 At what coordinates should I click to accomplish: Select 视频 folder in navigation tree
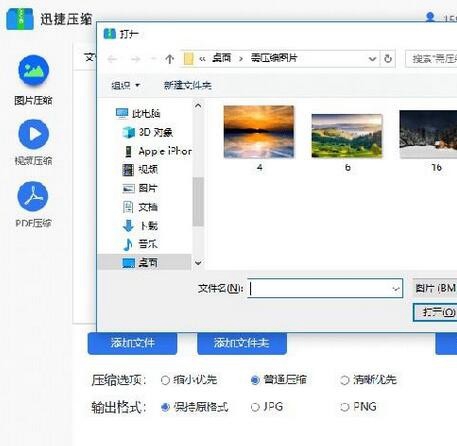pyautogui.click(x=140, y=170)
